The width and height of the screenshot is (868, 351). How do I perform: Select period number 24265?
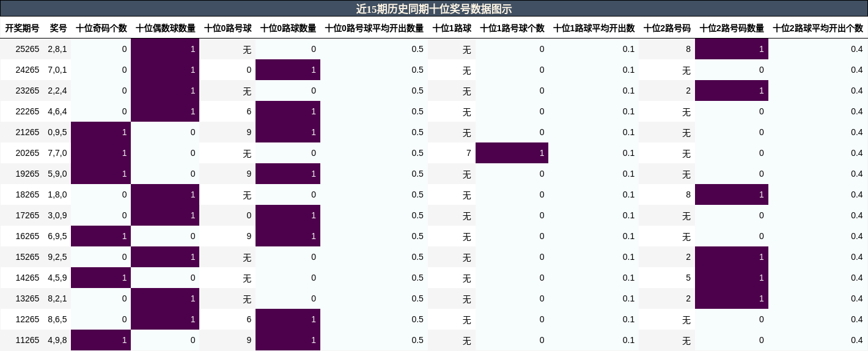[x=28, y=70]
